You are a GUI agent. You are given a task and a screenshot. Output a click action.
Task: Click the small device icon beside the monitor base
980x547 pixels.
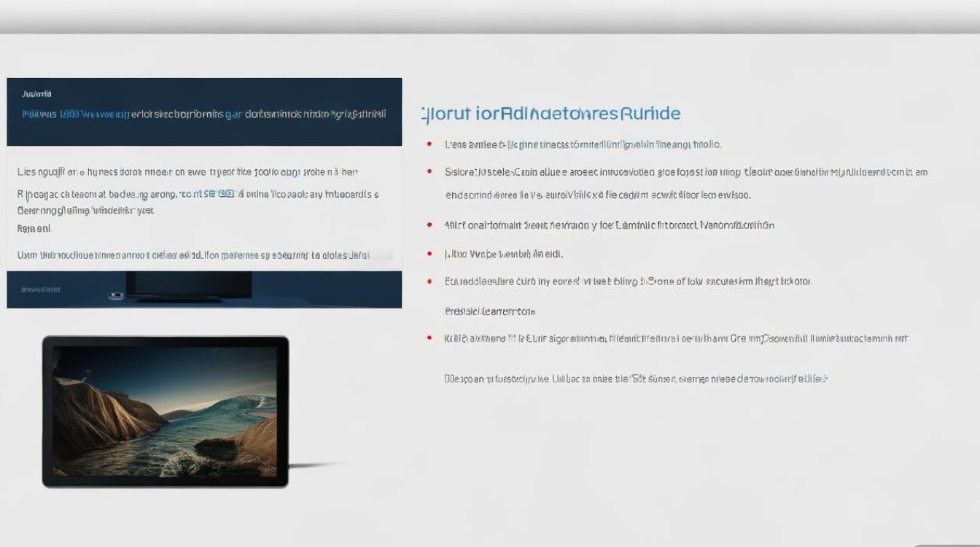coord(114,295)
